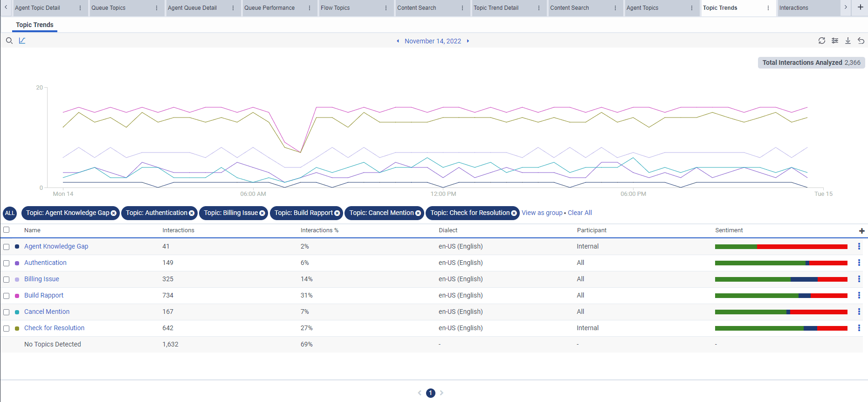The width and height of the screenshot is (868, 402).
Task: Click the refresh icon in toolbar
Action: coord(821,41)
